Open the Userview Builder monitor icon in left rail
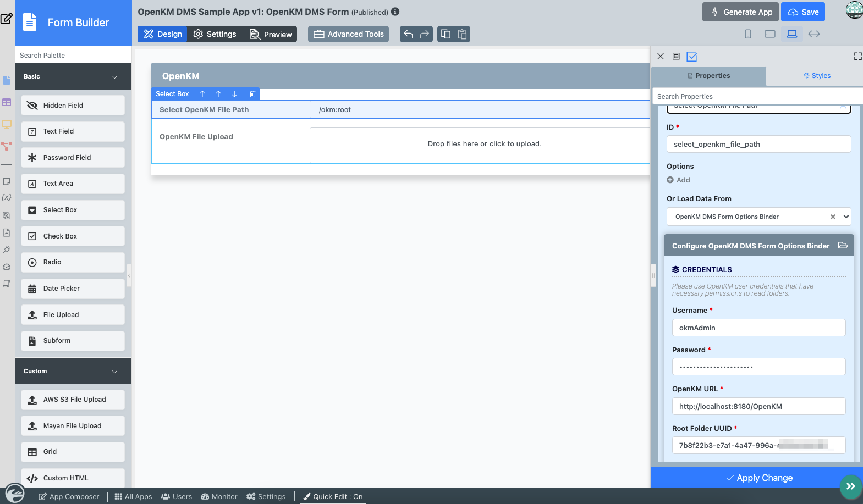The image size is (863, 504). tap(7, 124)
